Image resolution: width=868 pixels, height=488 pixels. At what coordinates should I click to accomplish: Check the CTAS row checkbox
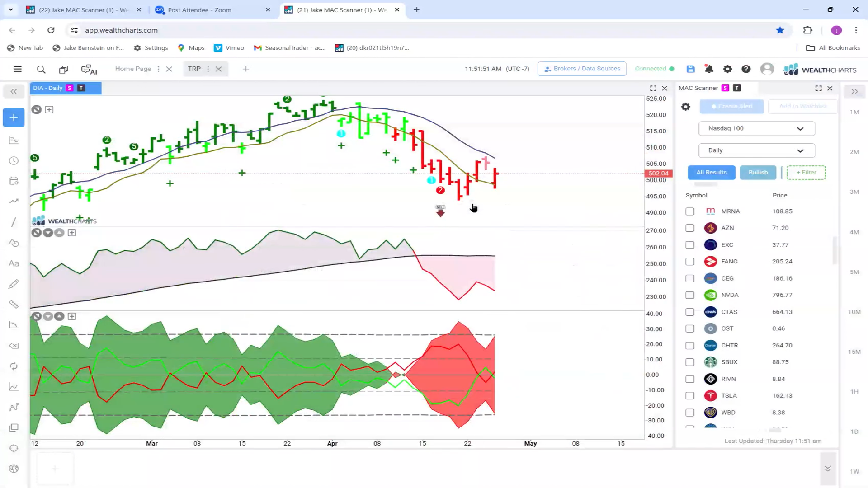(689, 312)
